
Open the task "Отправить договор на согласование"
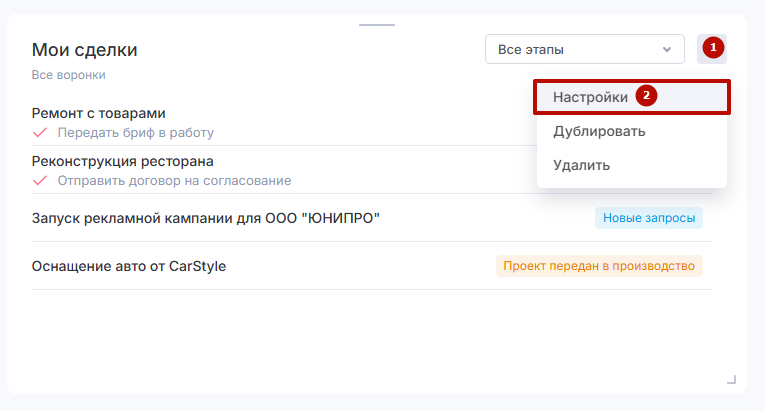[x=174, y=181]
